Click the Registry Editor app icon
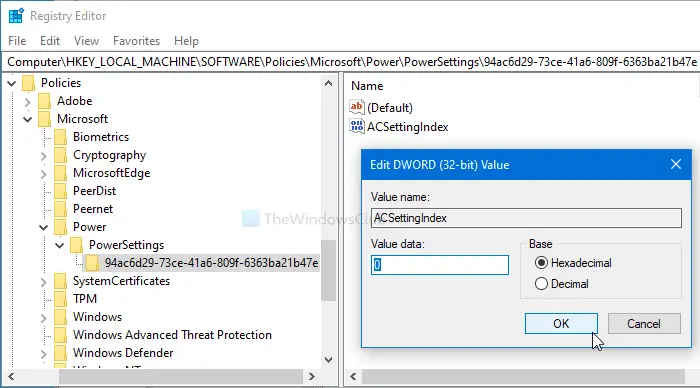Viewport: 700px width, 388px height. [x=16, y=16]
